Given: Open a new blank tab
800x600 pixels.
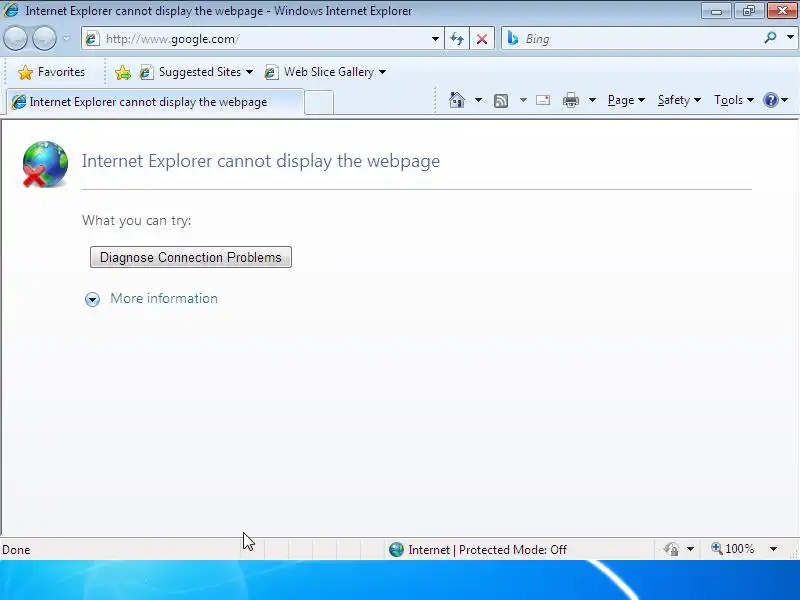Looking at the screenshot, I should [x=319, y=103].
